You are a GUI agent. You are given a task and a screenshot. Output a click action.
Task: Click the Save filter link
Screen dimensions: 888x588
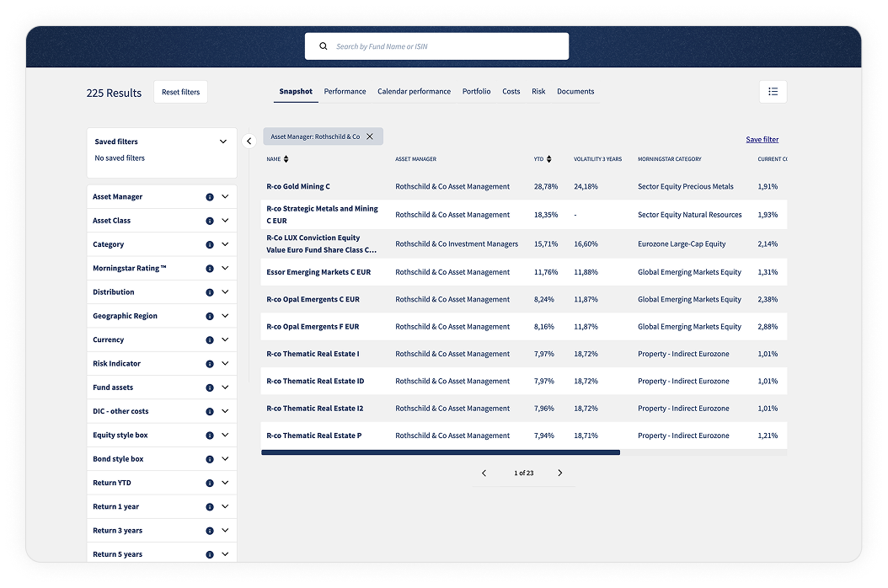point(762,140)
